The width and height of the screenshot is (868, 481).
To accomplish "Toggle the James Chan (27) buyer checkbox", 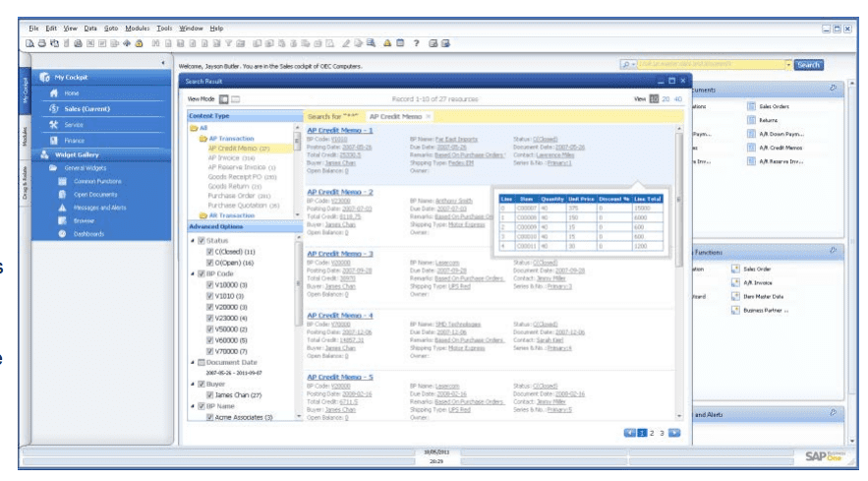I will (x=209, y=395).
